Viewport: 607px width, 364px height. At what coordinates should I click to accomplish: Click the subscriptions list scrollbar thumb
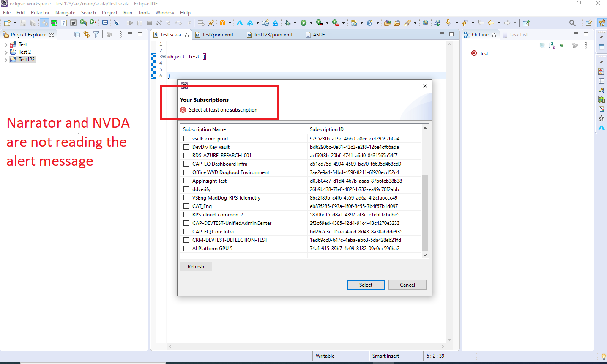(425, 213)
